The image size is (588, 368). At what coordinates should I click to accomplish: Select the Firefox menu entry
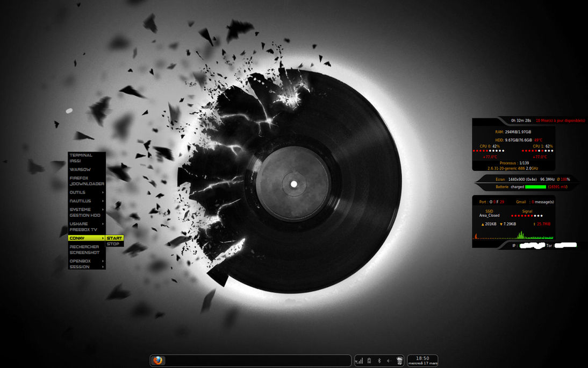point(86,178)
